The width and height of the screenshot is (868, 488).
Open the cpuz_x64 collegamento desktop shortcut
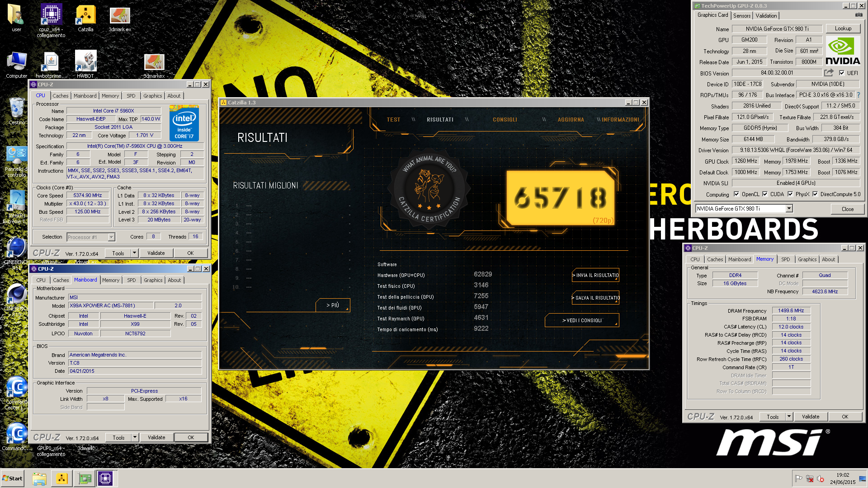[x=51, y=20]
